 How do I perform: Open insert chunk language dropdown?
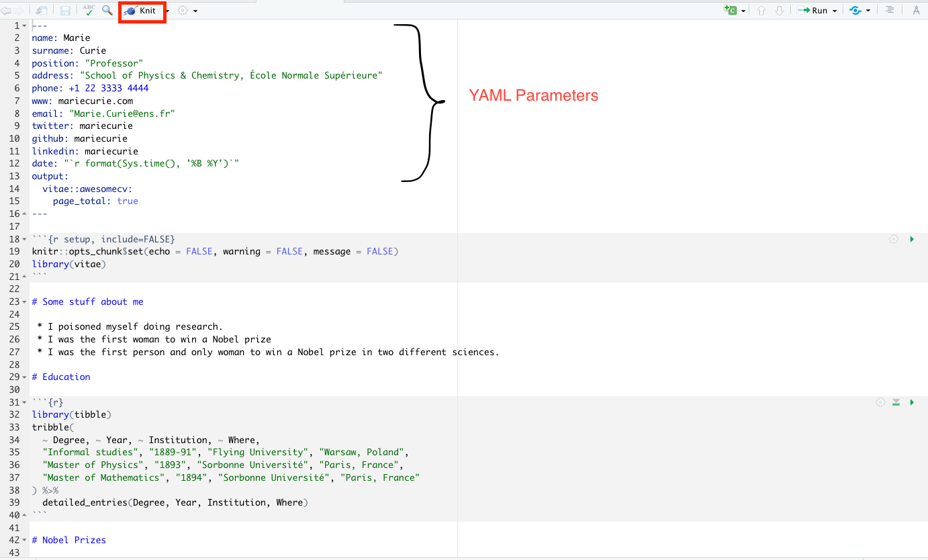click(x=743, y=11)
